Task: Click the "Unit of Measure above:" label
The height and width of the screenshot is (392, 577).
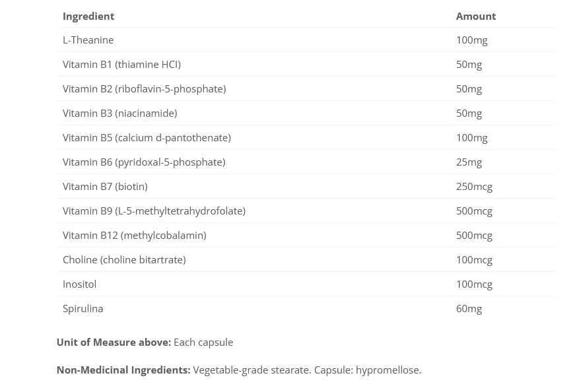Action: tap(114, 342)
